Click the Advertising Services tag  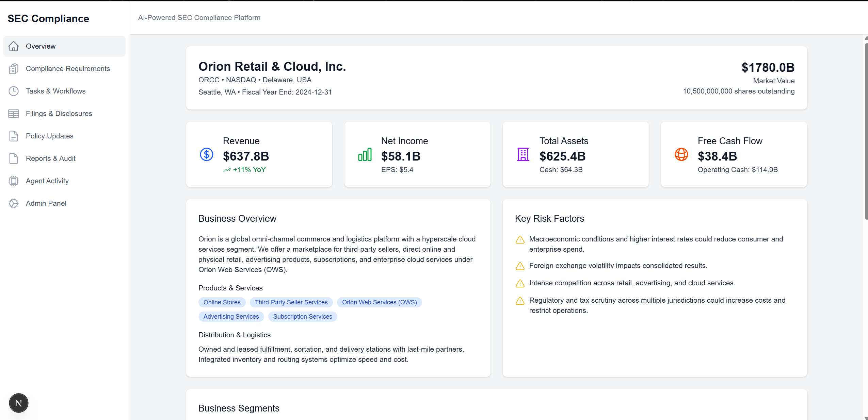pyautogui.click(x=231, y=317)
